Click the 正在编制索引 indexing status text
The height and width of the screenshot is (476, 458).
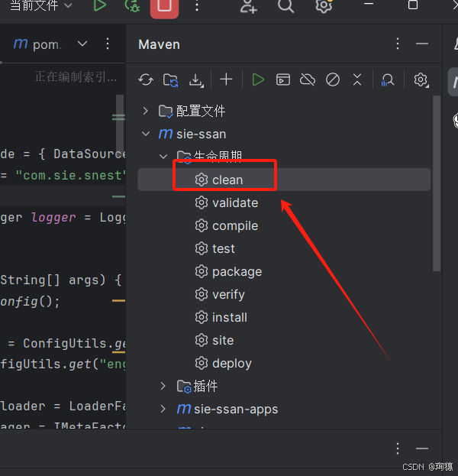(76, 77)
